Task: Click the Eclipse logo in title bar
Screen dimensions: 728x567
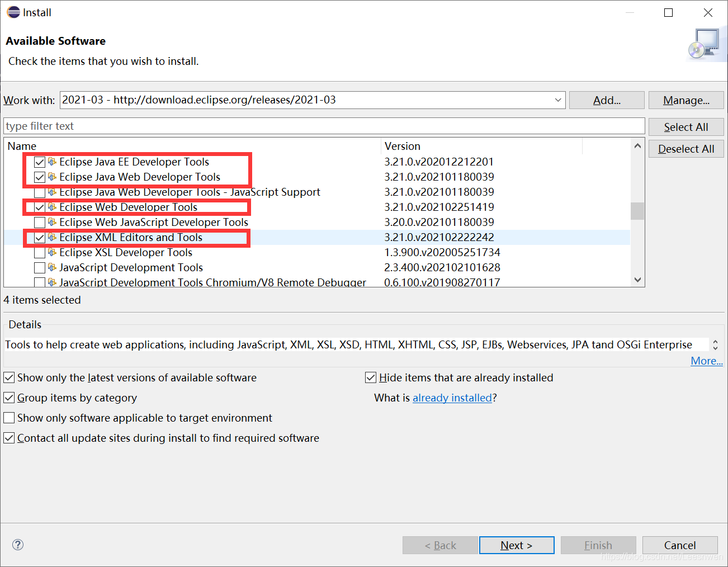Action: [x=13, y=12]
